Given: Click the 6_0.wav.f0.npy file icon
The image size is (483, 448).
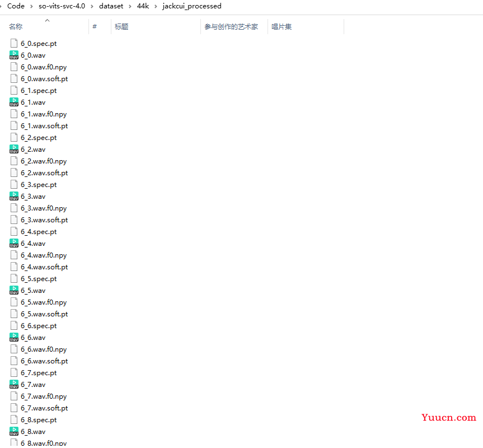Looking at the screenshot, I should (14, 67).
